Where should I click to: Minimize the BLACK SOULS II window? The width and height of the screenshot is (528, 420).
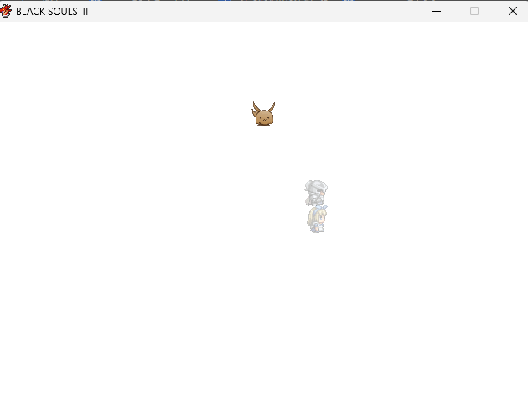pos(437,11)
